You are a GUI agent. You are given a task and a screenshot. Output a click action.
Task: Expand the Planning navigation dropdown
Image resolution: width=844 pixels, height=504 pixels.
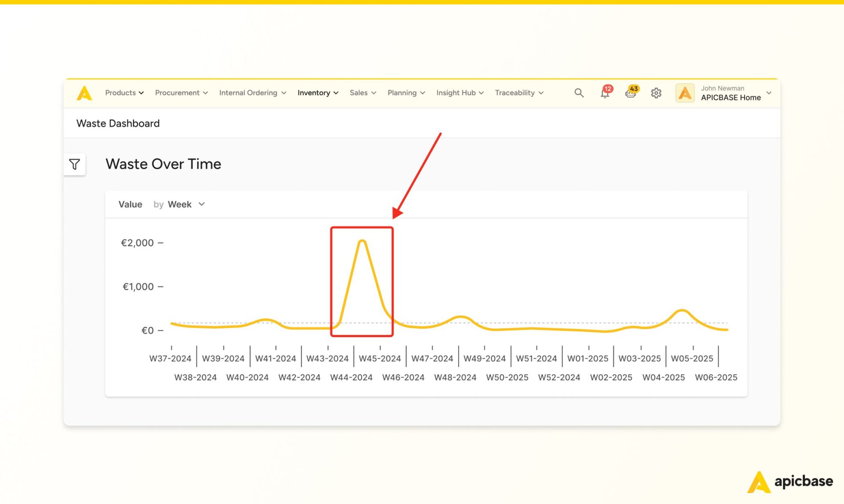(x=406, y=92)
